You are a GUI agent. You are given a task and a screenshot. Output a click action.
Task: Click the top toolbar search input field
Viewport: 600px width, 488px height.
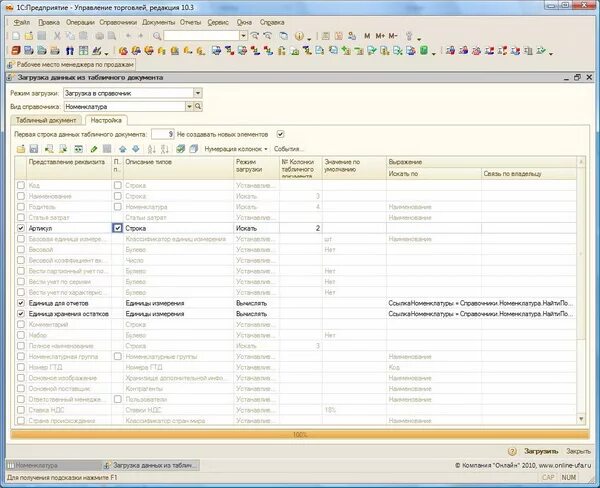202,36
